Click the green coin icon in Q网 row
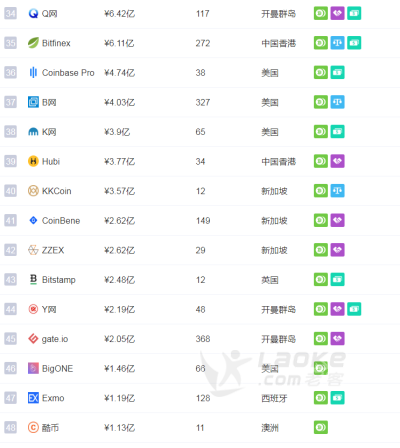Screen dimensions: 400x448 tap(321, 13)
